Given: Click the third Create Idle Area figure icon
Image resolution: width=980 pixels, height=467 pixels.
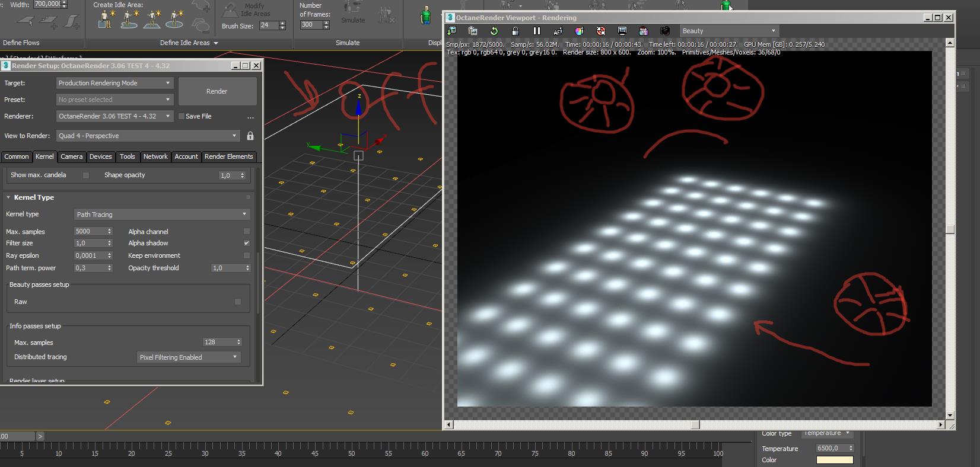Looking at the screenshot, I should tap(152, 20).
